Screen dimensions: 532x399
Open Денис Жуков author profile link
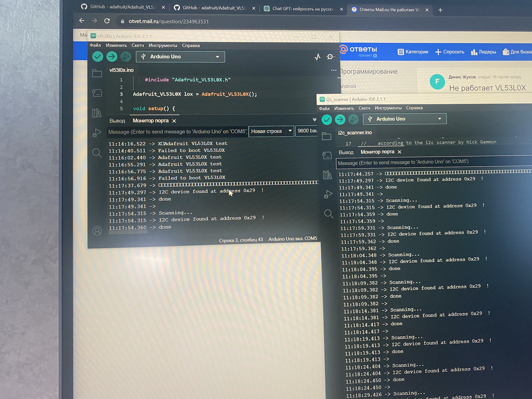[462, 77]
